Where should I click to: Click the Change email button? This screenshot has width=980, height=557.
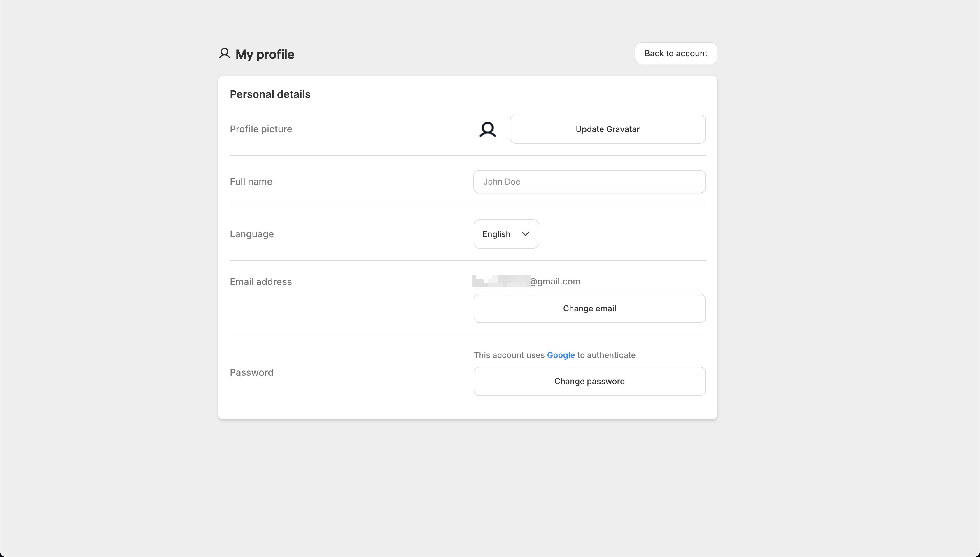(589, 308)
